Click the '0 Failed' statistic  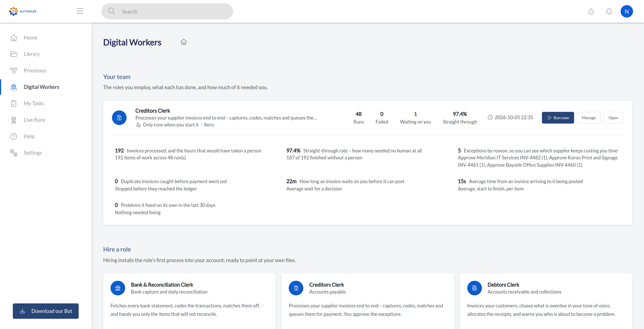[x=381, y=118]
